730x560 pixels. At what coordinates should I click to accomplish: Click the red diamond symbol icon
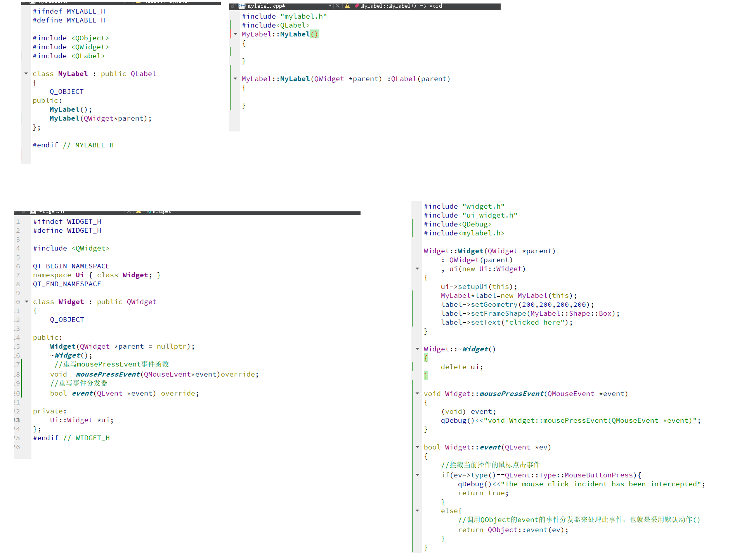[x=357, y=6]
